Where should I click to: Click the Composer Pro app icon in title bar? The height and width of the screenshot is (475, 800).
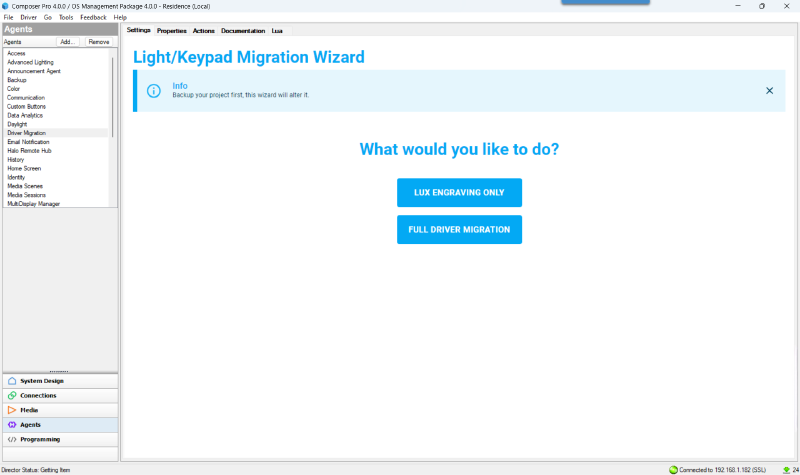point(5,6)
